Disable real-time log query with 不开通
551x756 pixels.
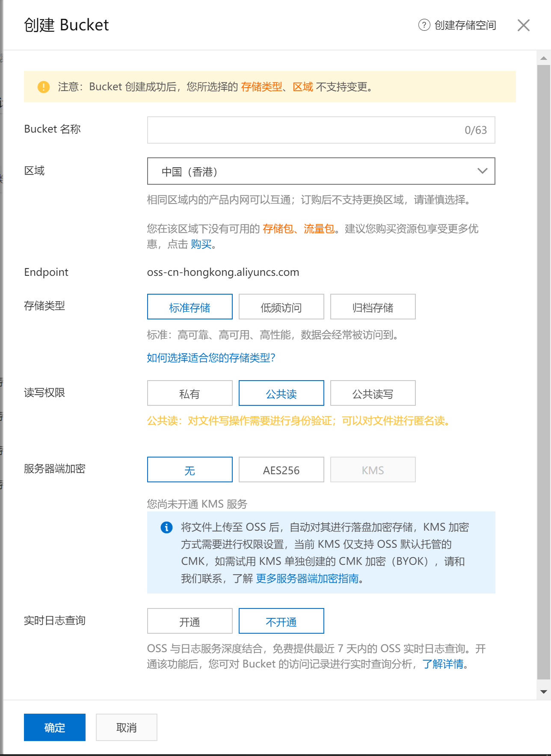(281, 621)
